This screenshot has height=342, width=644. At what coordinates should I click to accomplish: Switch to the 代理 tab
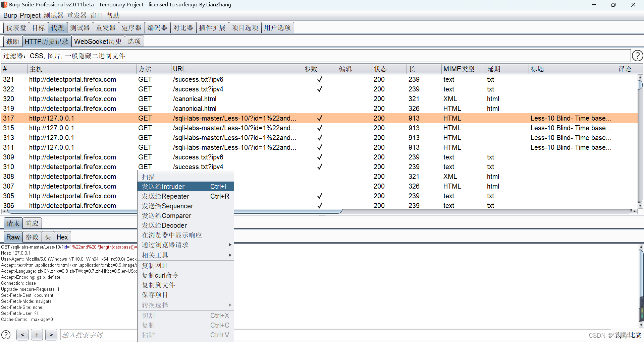pyautogui.click(x=57, y=28)
